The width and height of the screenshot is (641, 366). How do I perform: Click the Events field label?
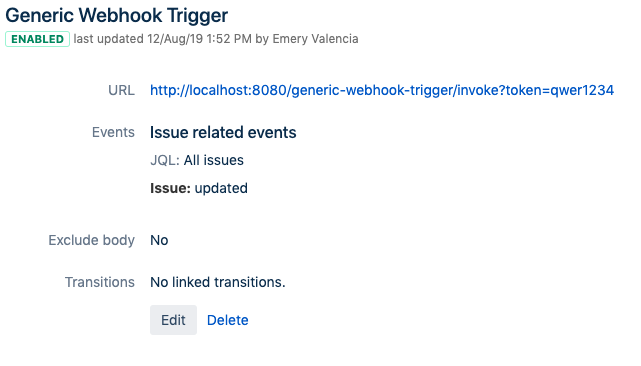click(x=113, y=132)
